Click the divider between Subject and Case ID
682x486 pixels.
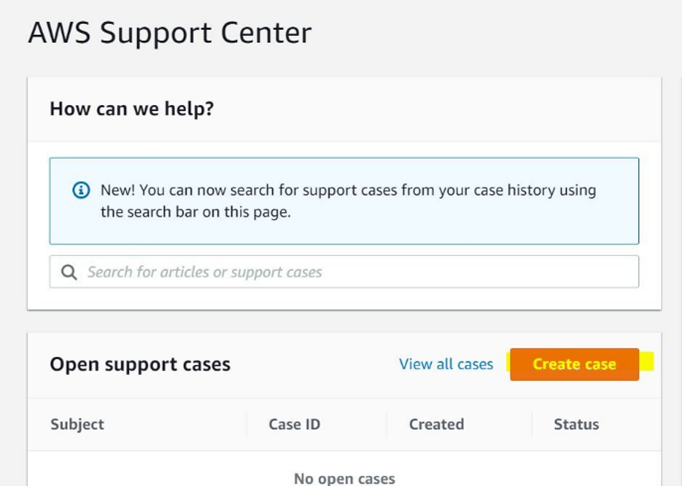(246, 424)
